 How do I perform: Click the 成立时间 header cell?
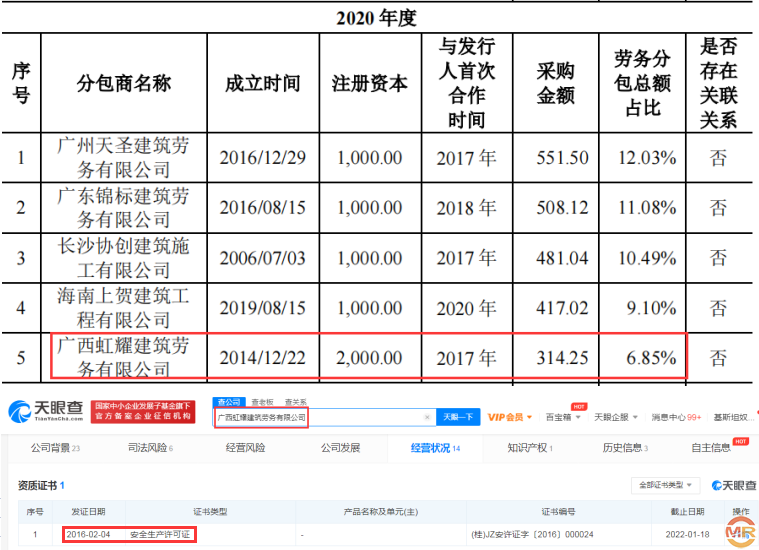263,83
